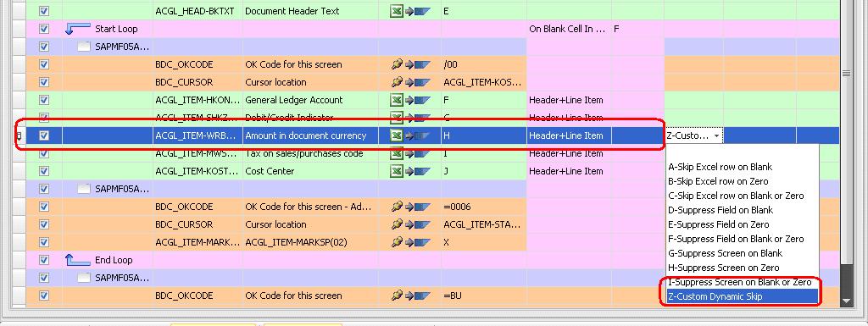Click Excel icon for Debit/Credit Indicator row
The image size is (868, 326).
[396, 118]
